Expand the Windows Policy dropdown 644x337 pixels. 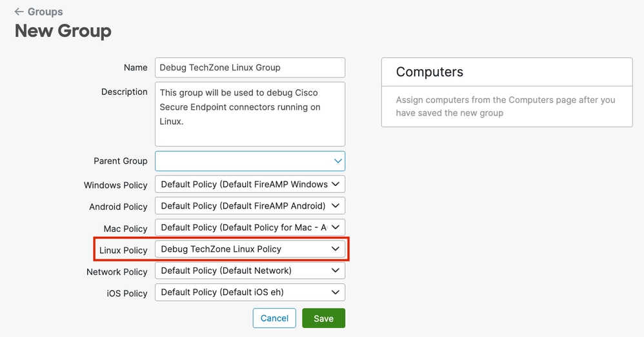point(250,184)
